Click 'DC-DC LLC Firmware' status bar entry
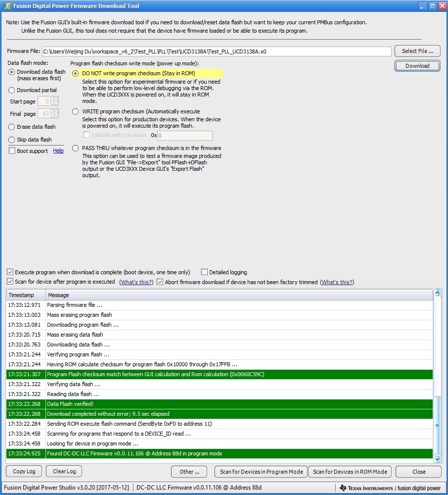Viewport: 448px width, 495px height. [x=199, y=488]
